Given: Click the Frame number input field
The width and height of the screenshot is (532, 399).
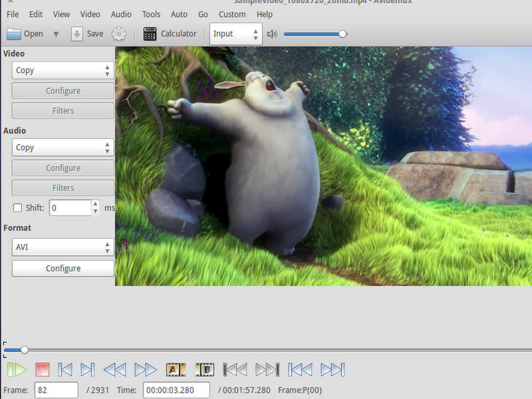Looking at the screenshot, I should coord(57,390).
